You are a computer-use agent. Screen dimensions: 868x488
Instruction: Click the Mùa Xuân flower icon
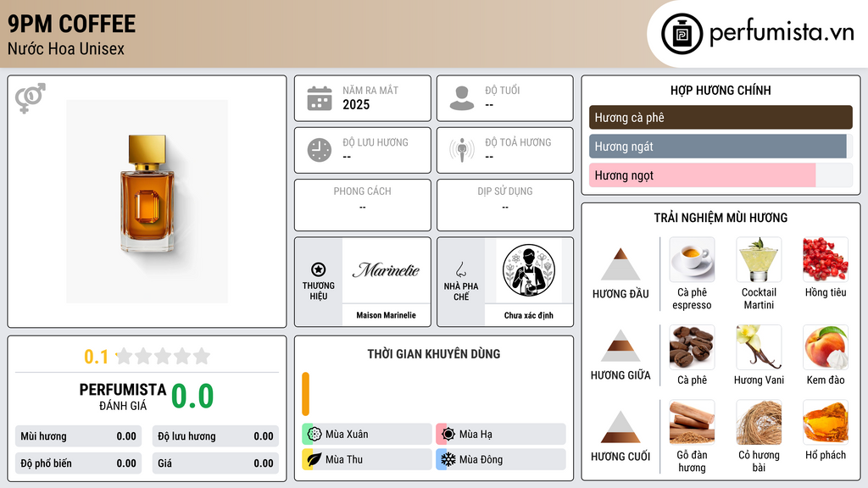314,434
